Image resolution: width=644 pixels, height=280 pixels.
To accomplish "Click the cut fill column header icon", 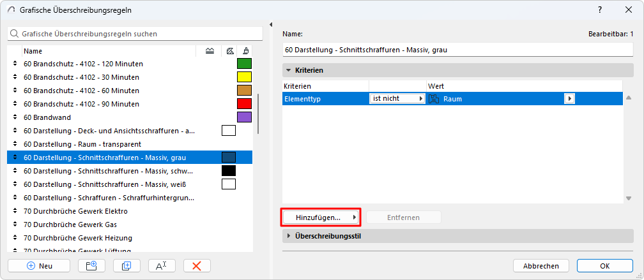I will tap(210, 51).
